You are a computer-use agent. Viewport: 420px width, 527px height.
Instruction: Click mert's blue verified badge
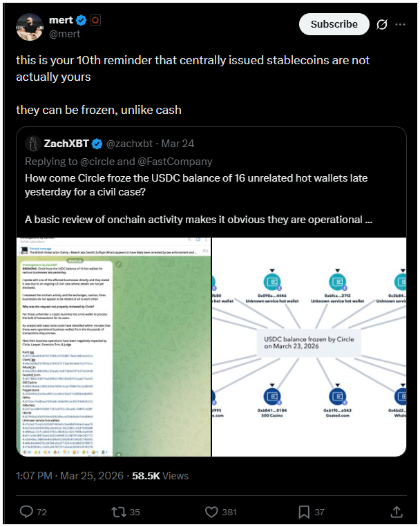[x=82, y=20]
